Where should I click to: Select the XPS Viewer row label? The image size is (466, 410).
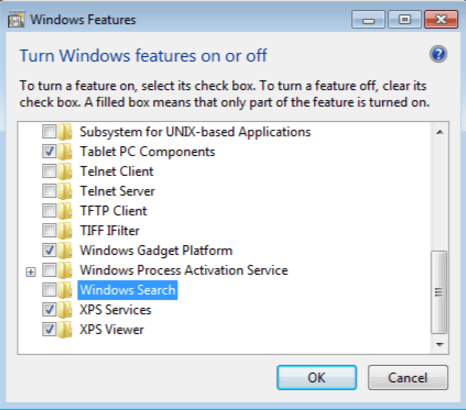(x=112, y=330)
